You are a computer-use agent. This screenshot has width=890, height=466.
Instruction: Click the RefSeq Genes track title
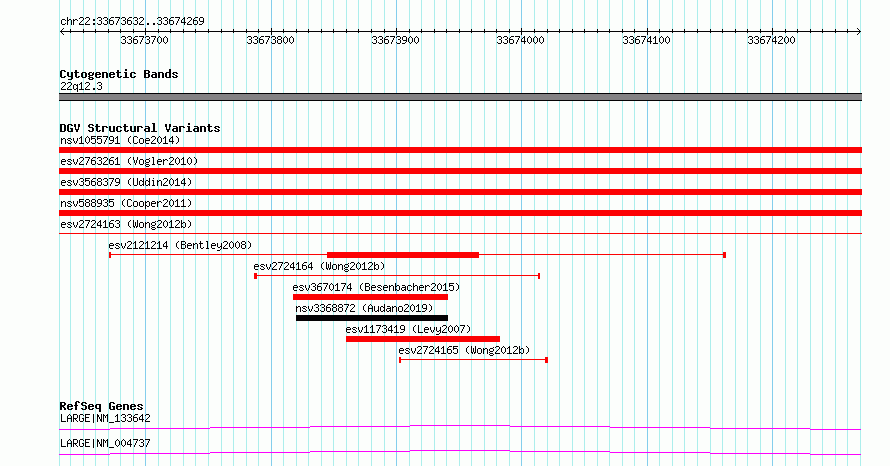(x=102, y=406)
